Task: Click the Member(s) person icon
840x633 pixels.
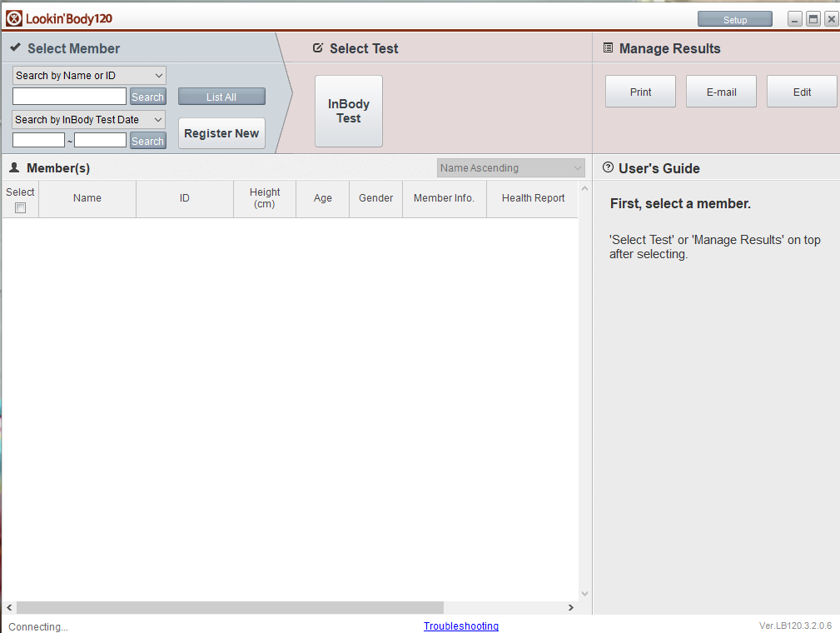Action: click(x=14, y=167)
